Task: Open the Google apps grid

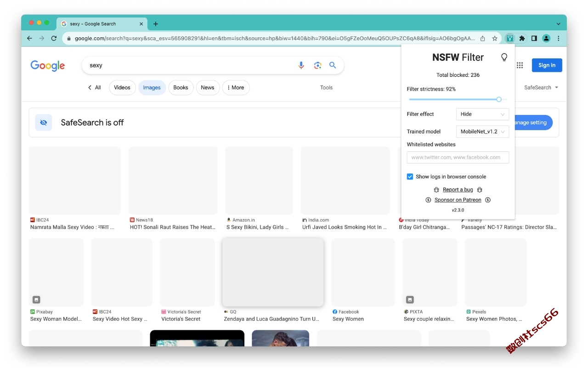Action: pos(520,65)
